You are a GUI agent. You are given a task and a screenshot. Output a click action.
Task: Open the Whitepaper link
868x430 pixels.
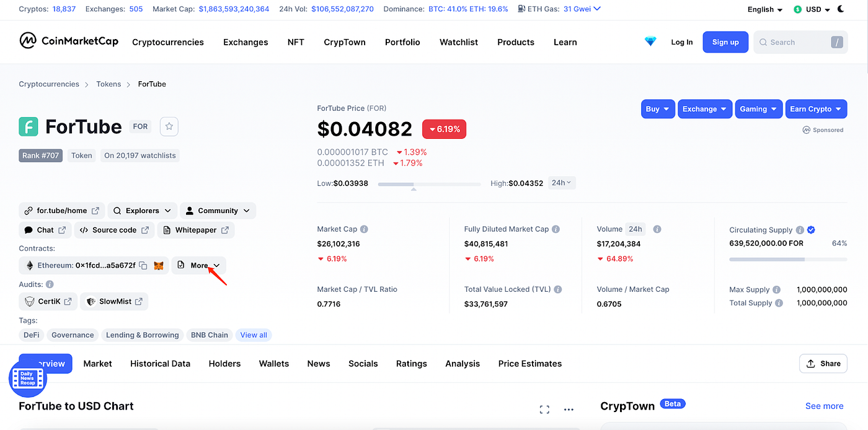click(196, 230)
